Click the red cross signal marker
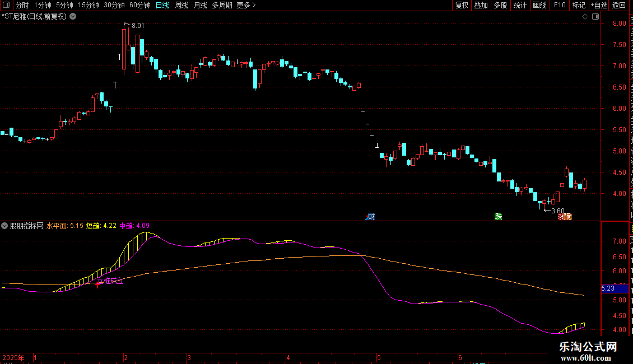Viewport: 633px width, 364px height. coord(97,284)
